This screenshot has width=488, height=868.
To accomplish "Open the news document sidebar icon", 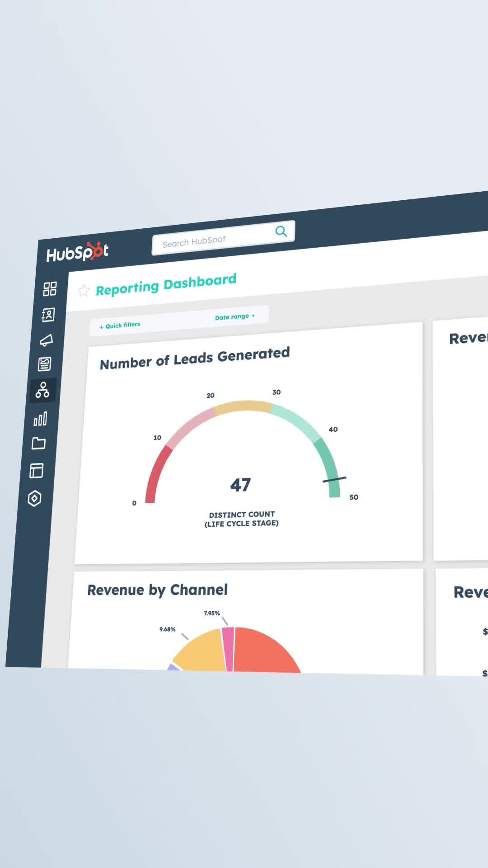I will pos(44,364).
